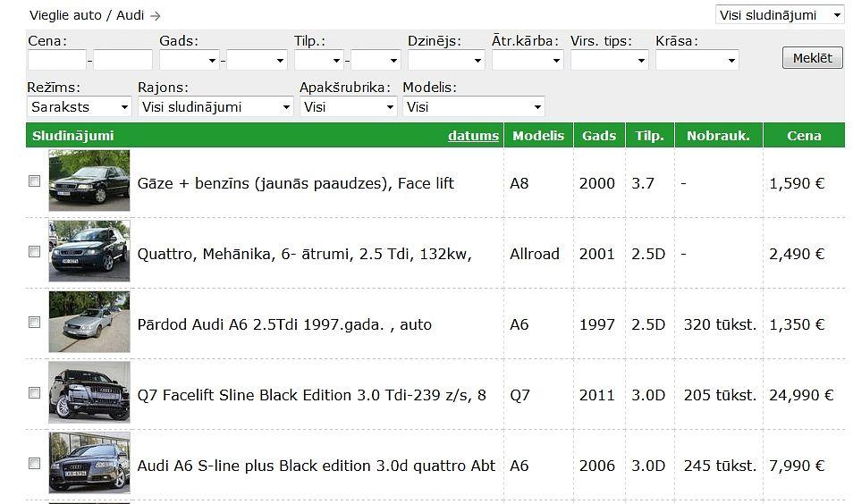
Task: Open the Gads to-year dropdown
Action: click(257, 60)
